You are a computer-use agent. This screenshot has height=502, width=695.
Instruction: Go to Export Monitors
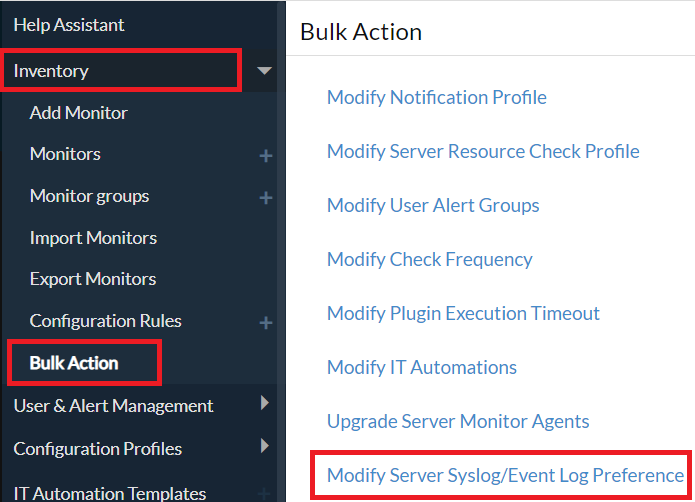click(93, 279)
